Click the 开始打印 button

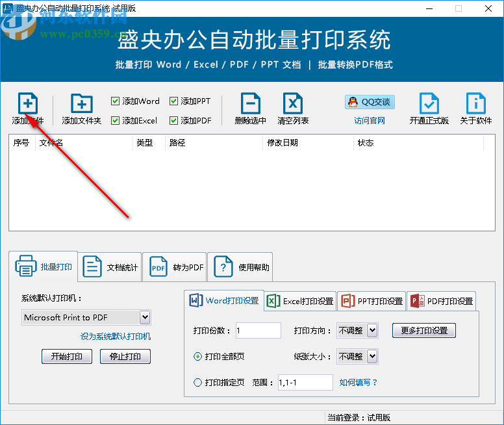pyautogui.click(x=67, y=357)
